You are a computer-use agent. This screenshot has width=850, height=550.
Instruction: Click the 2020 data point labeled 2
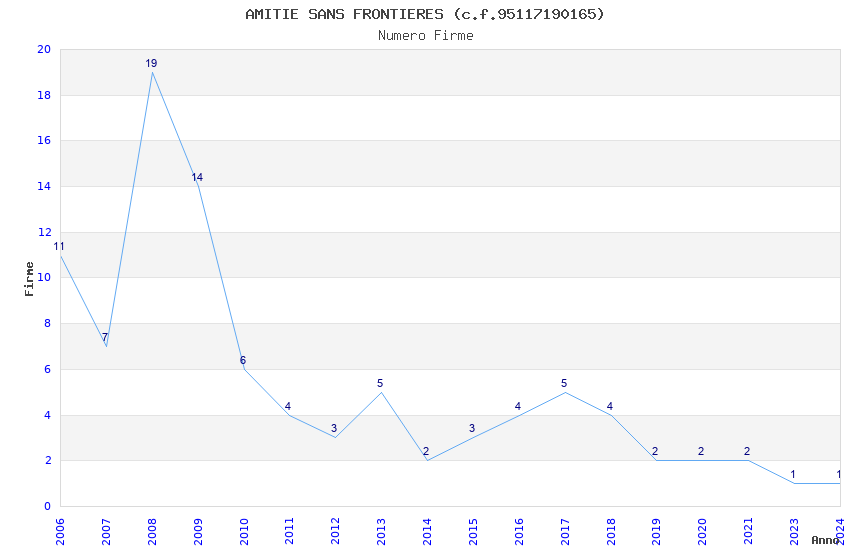(701, 451)
